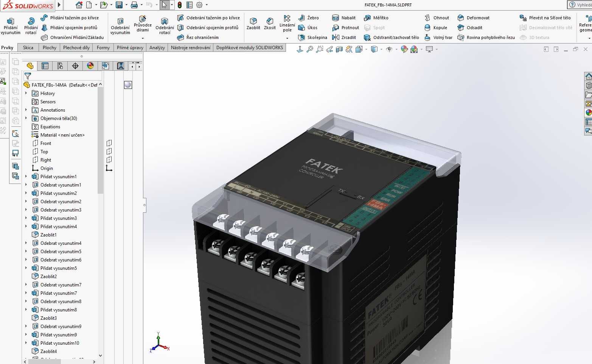The image size is (592, 364).
Task: Select Deformovat tool
Action: click(473, 18)
